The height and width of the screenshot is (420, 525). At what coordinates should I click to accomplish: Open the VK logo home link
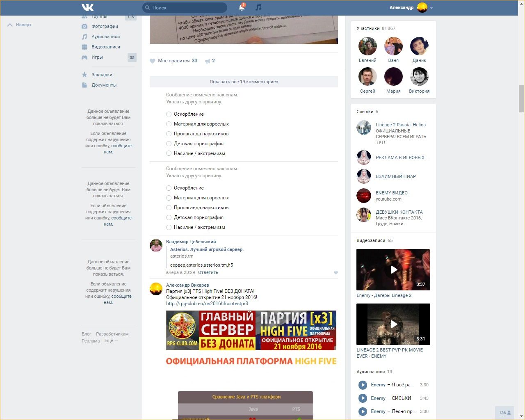pos(87,7)
